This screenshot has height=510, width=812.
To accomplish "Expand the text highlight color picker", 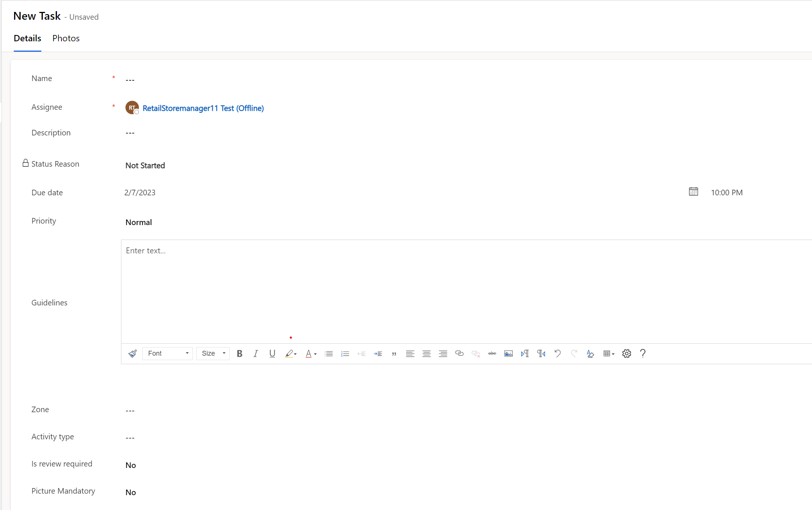I will pyautogui.click(x=296, y=353).
